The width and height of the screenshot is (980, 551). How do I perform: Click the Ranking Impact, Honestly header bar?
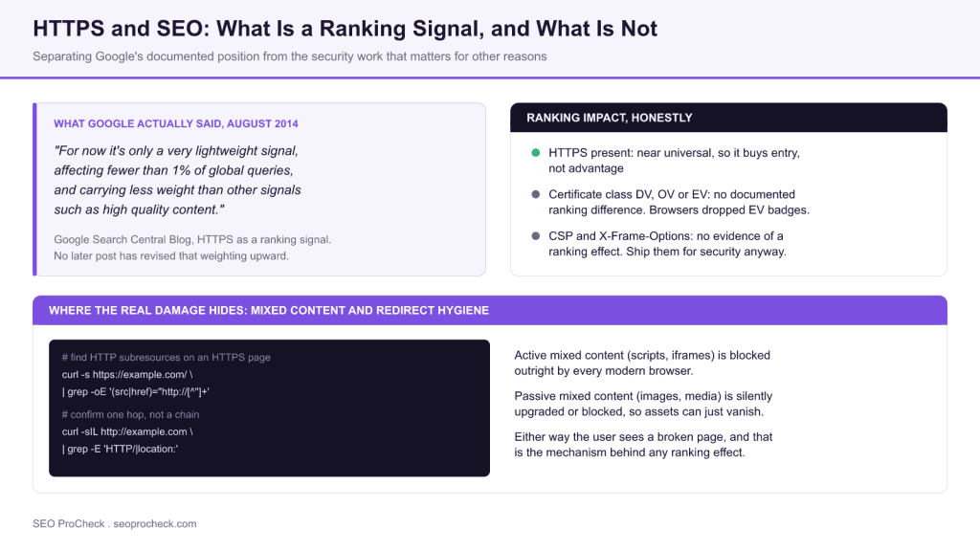[x=728, y=118]
